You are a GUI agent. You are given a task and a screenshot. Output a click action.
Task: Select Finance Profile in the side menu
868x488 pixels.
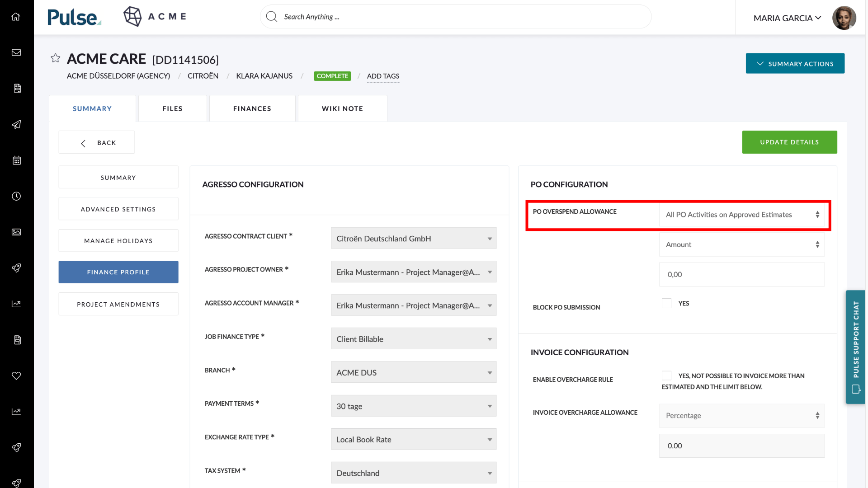coord(118,272)
